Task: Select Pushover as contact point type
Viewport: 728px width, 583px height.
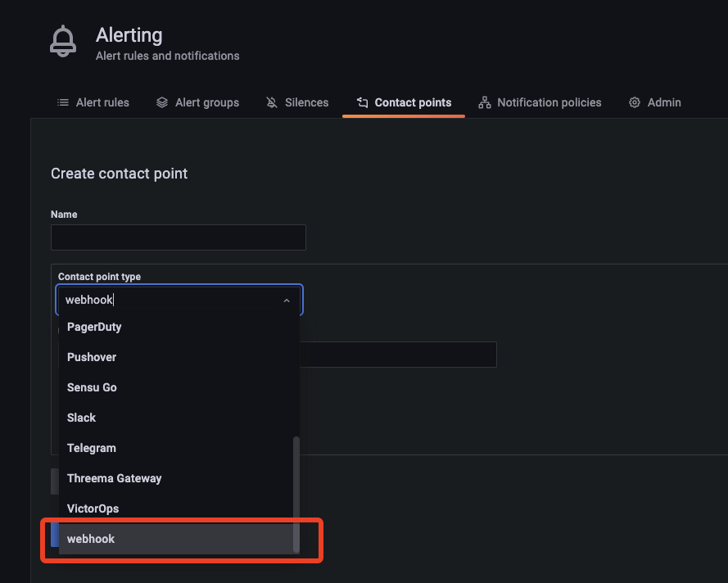Action: pyautogui.click(x=91, y=357)
